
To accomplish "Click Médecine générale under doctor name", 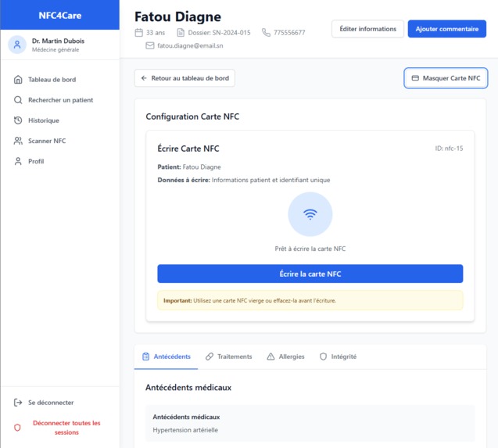I will coord(56,49).
